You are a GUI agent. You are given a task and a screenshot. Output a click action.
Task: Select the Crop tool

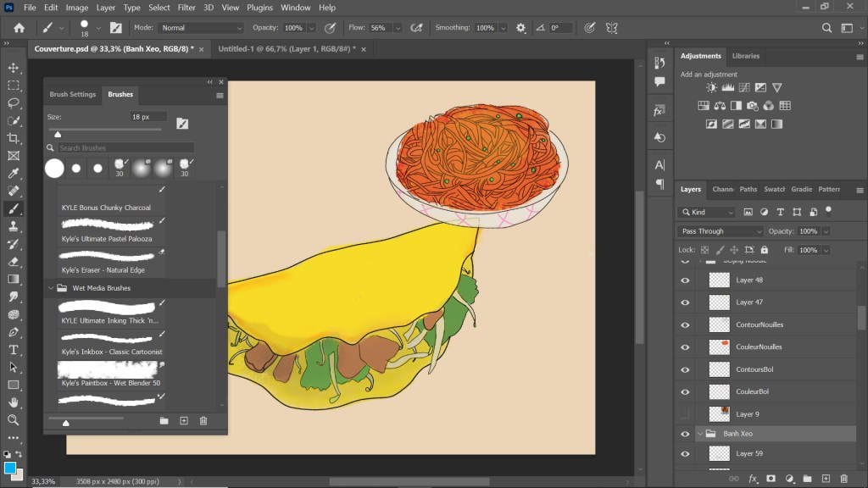14,138
